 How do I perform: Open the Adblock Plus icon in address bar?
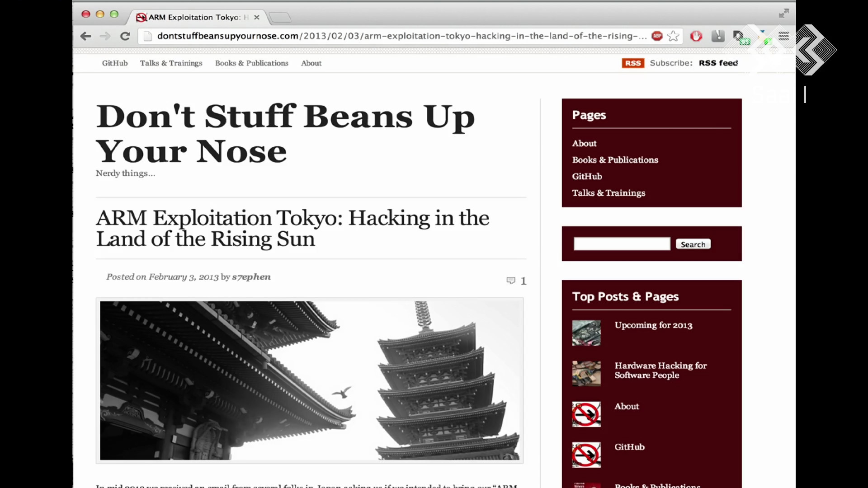(657, 36)
